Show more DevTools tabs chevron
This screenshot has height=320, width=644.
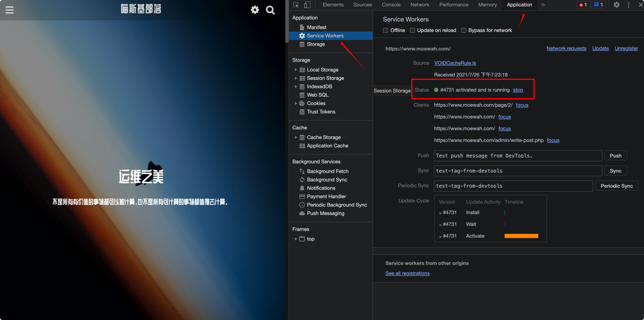[543, 5]
